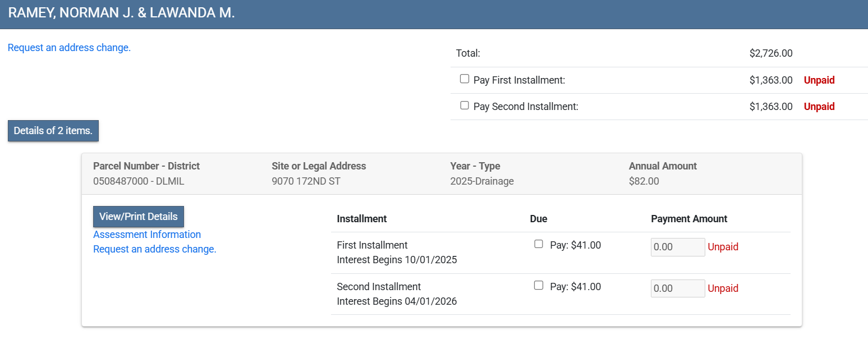Click the Second Installment payment amount field
The height and width of the screenshot is (353, 868).
pos(677,288)
